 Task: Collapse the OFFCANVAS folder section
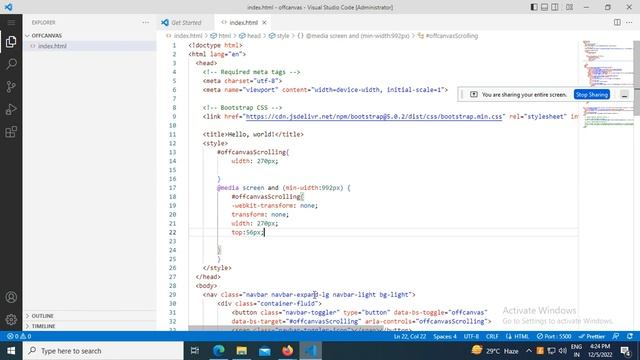click(47, 36)
